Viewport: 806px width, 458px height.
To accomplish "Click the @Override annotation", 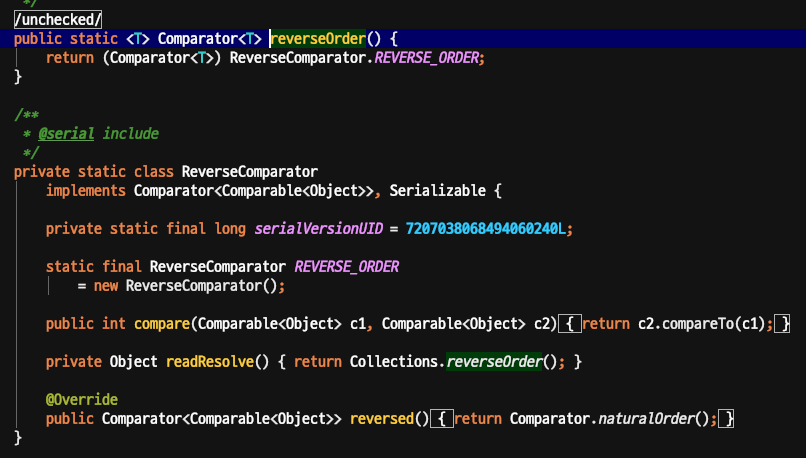I will 82,400.
